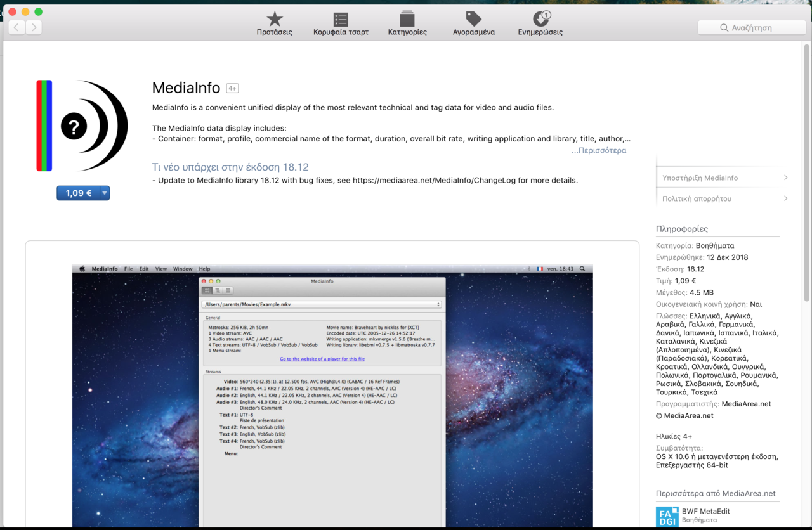Click the MediaInfo app title
The height and width of the screenshot is (530, 812).
186,88
